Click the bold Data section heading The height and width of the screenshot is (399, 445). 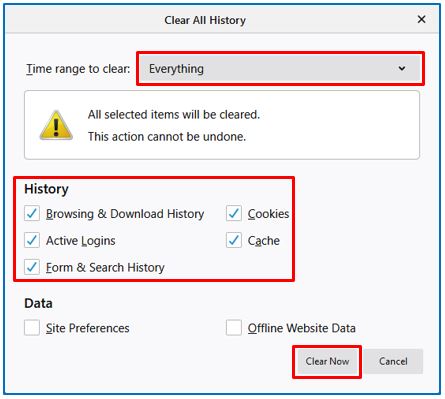(x=38, y=303)
